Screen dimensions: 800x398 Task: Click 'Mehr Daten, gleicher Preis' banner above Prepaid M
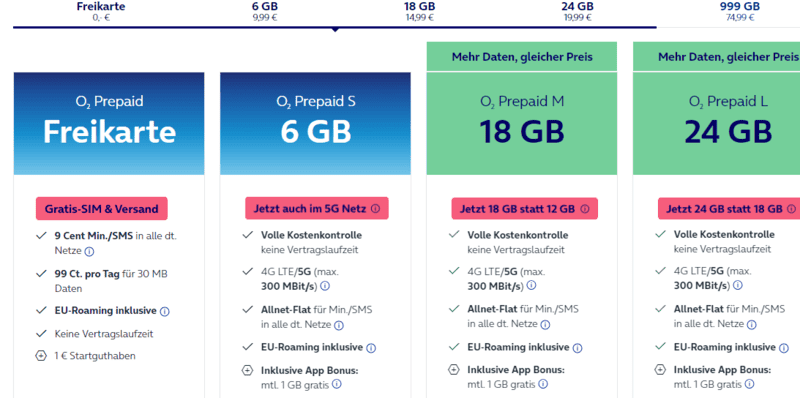click(522, 57)
